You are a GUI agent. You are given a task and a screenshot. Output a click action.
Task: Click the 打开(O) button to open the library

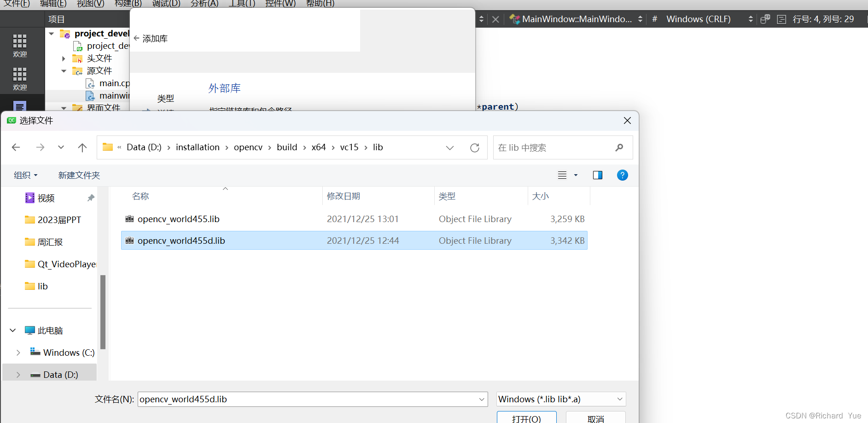[x=526, y=418]
